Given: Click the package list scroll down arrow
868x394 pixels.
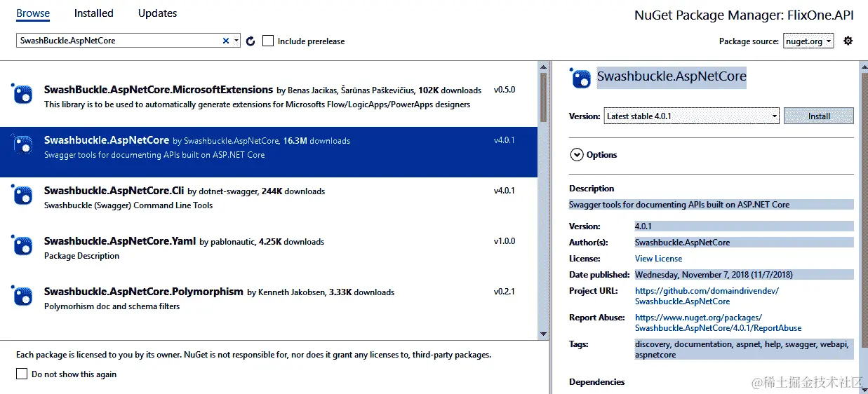Looking at the screenshot, I should [543, 334].
